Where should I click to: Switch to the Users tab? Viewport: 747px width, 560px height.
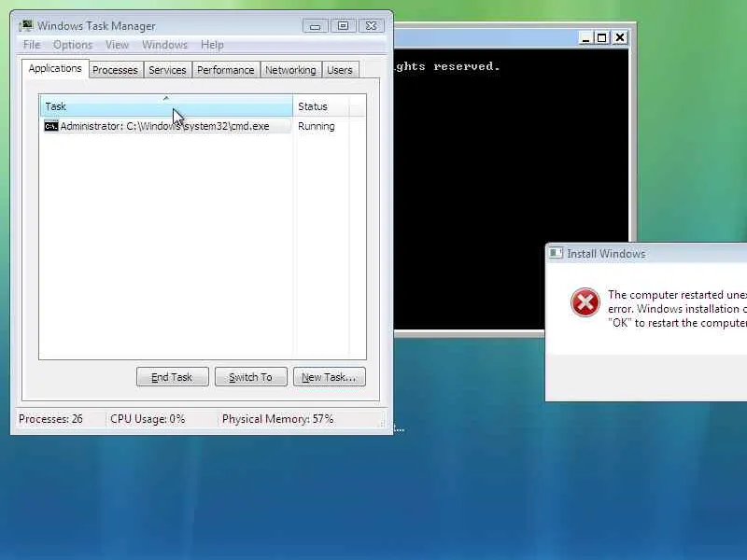(340, 70)
